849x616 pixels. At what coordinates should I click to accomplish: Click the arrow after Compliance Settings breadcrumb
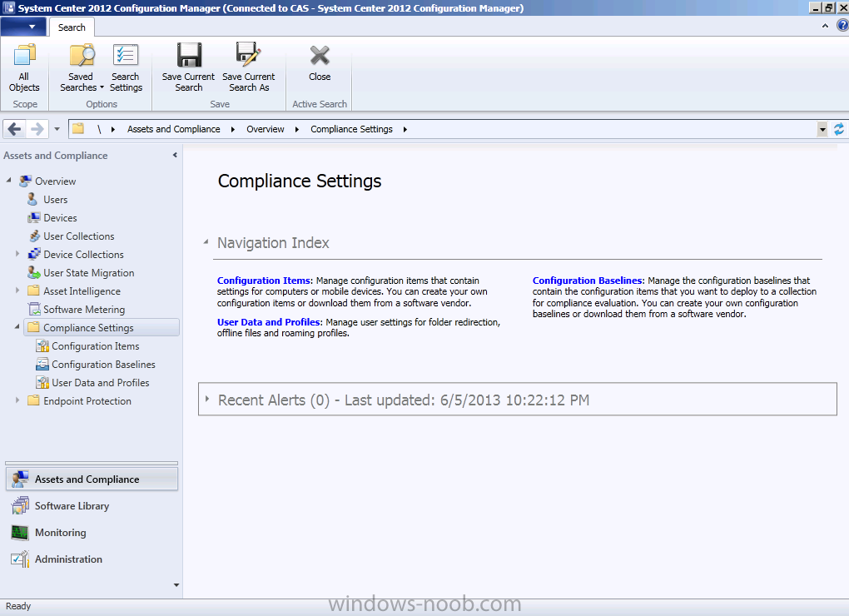coord(405,129)
